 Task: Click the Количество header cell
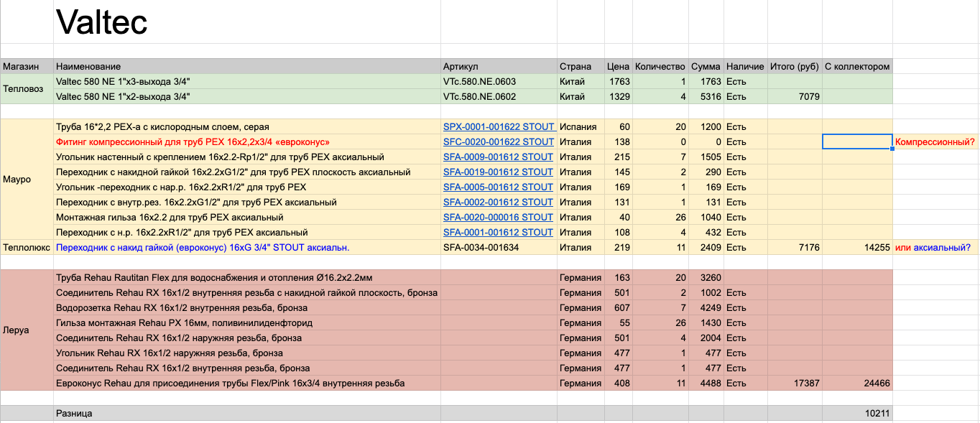pyautogui.click(x=660, y=66)
